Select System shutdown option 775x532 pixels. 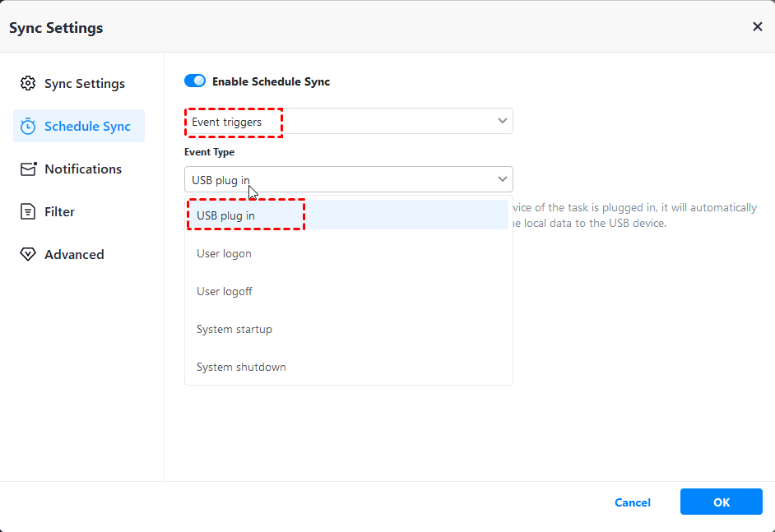(x=241, y=367)
